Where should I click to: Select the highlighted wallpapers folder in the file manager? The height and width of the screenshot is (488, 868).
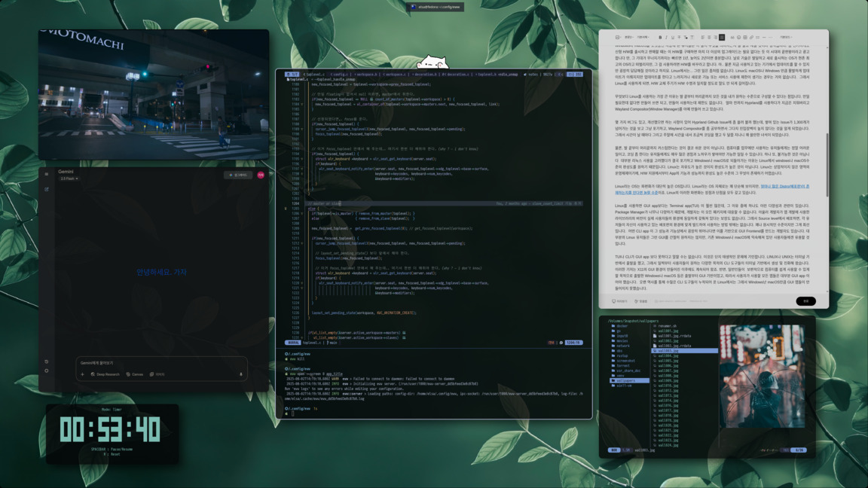pyautogui.click(x=629, y=380)
